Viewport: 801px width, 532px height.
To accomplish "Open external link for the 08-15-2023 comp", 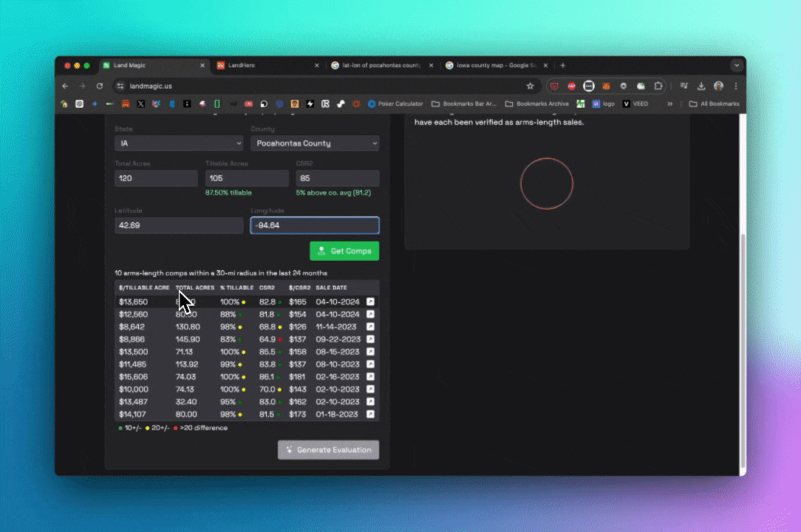I will click(x=370, y=352).
